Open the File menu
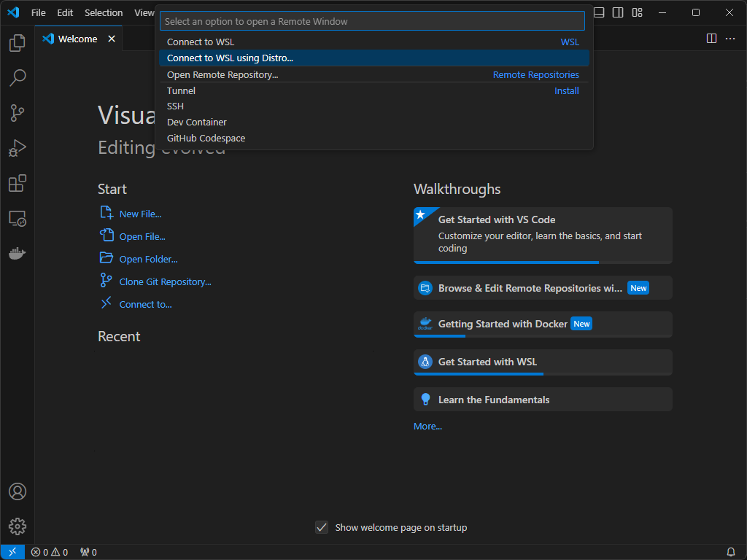Screen dimensions: 747x560 click(39, 13)
